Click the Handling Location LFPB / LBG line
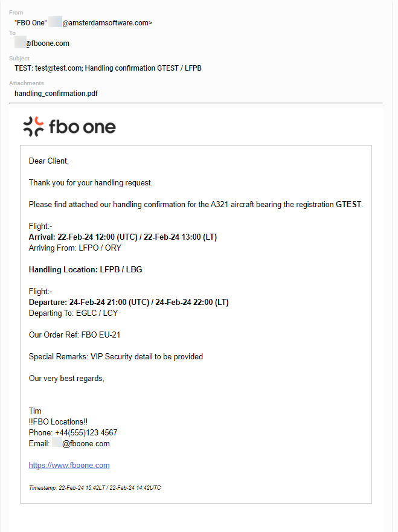 pos(86,269)
